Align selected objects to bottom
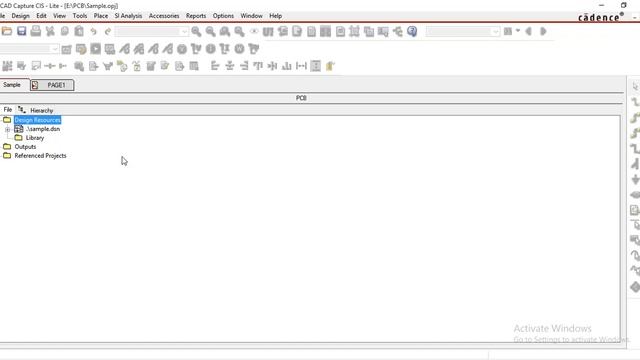 [x=287, y=66]
